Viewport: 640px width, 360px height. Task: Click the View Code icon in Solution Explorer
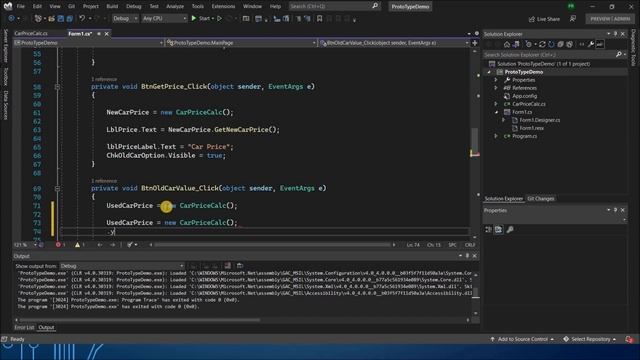pyautogui.click(x=582, y=44)
